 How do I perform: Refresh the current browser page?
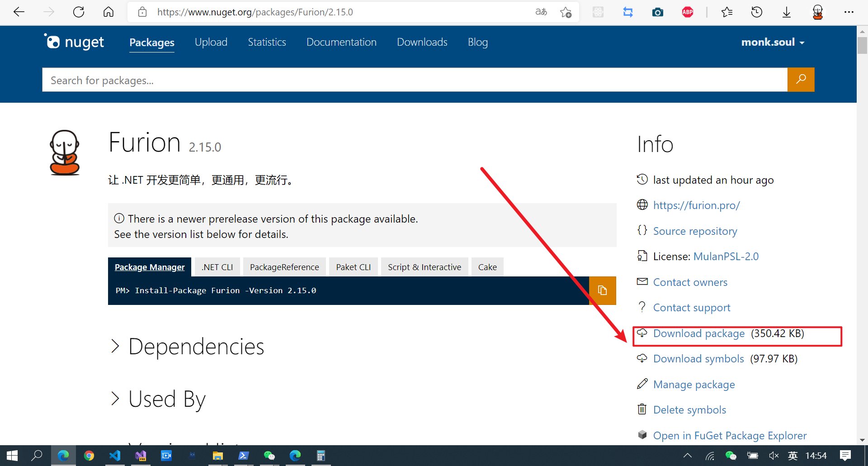click(x=79, y=12)
